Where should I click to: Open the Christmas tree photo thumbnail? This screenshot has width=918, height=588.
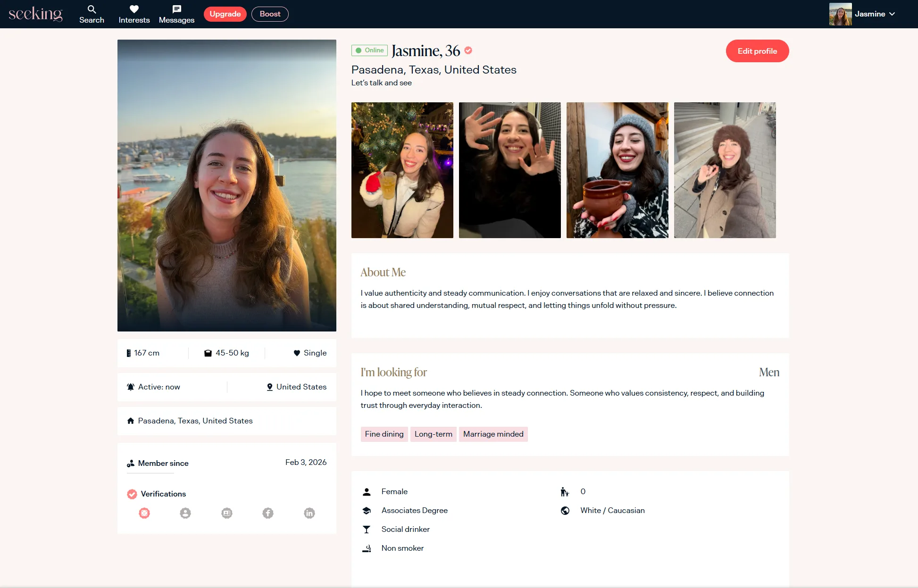(x=402, y=170)
